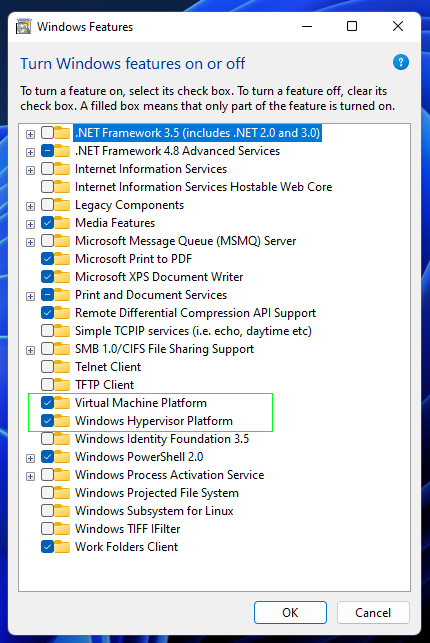Uncheck the Media Features checkbox
430x643 pixels.
(x=48, y=223)
